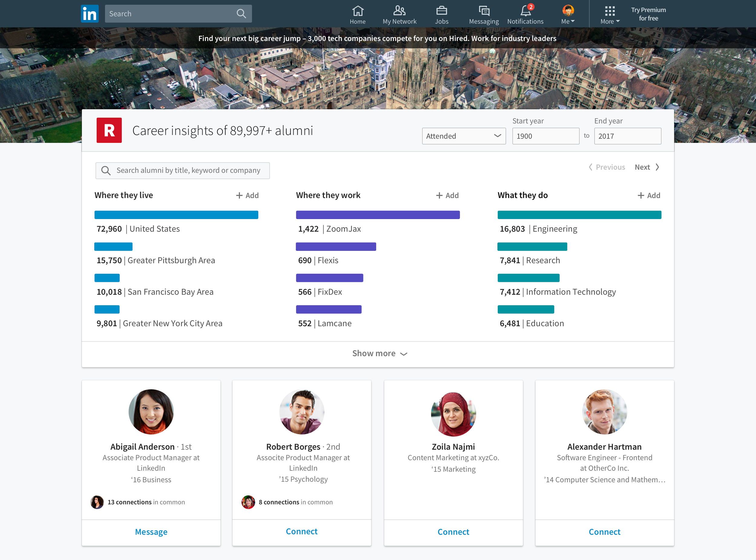Message Abigail Anderson
This screenshot has width=756, height=560.
(x=151, y=532)
